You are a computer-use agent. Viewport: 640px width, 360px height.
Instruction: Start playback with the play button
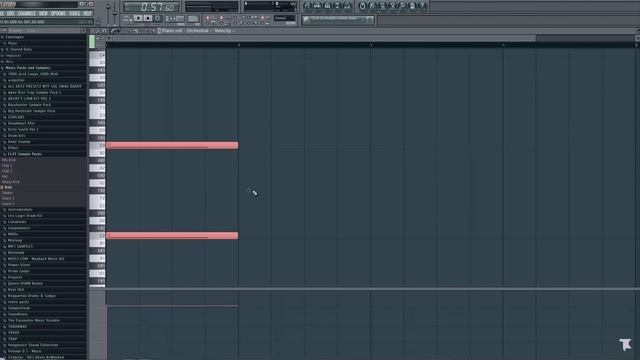point(138,18)
